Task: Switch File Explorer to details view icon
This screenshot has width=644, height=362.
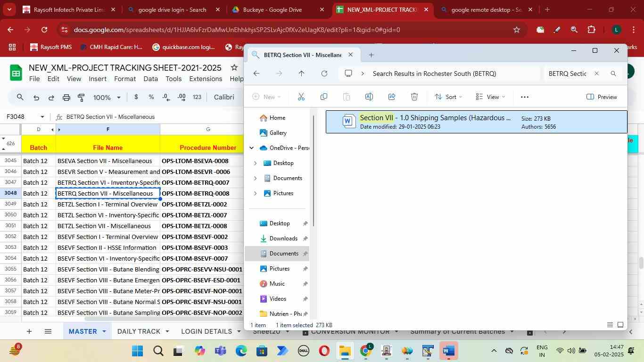Action: (x=610, y=325)
